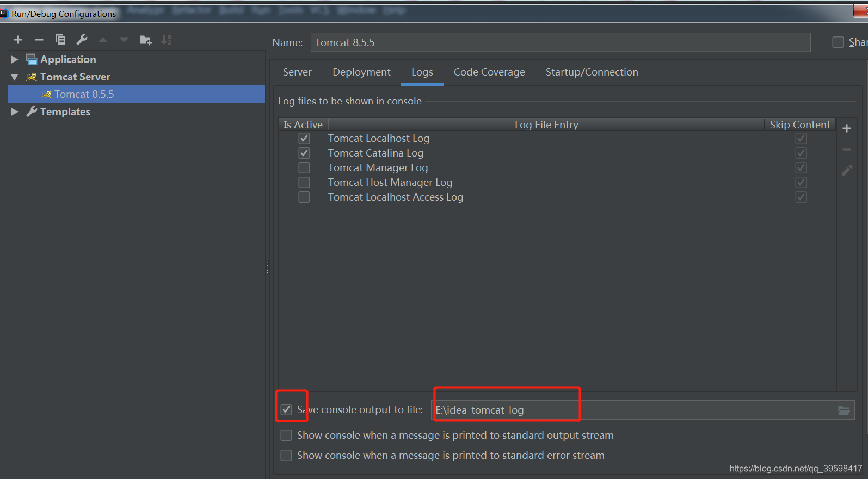Viewport: 868px width, 479px height.
Task: Toggle Save console output to file checkbox
Action: click(286, 409)
